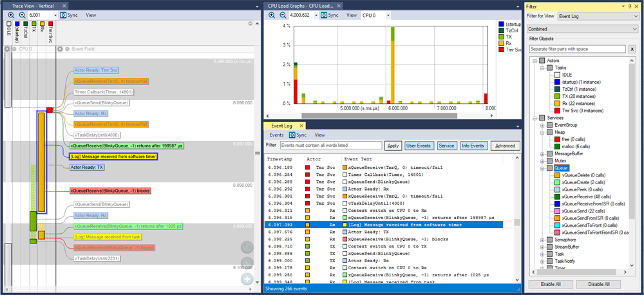Open View menu in Event Log
The image size is (644, 295).
(x=319, y=135)
